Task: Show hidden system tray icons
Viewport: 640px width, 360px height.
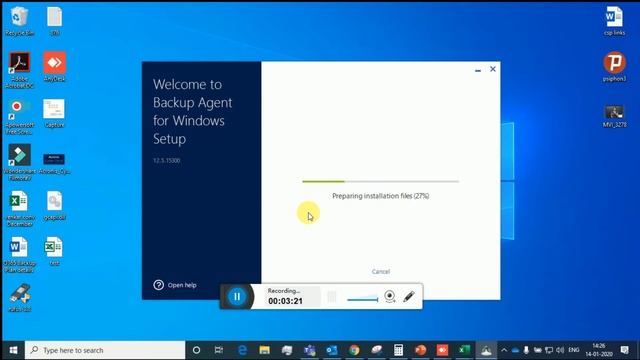Action: click(x=504, y=350)
